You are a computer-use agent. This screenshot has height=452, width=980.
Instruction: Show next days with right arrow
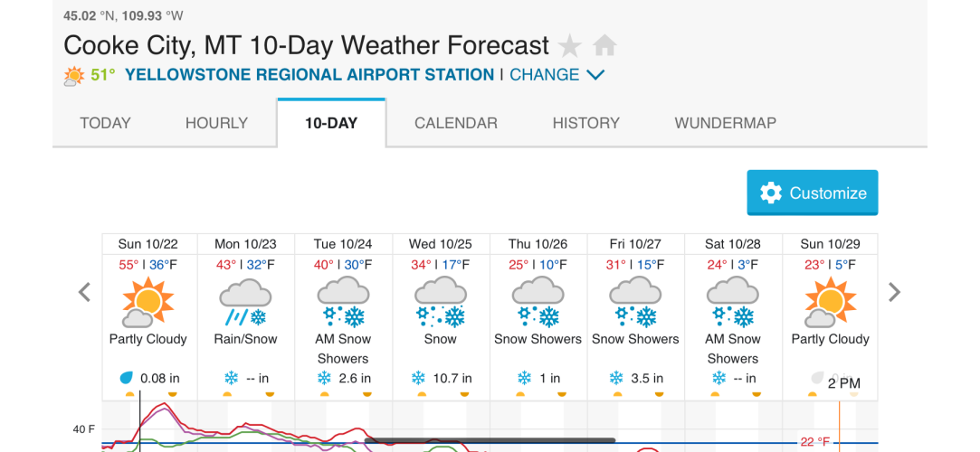coord(894,292)
